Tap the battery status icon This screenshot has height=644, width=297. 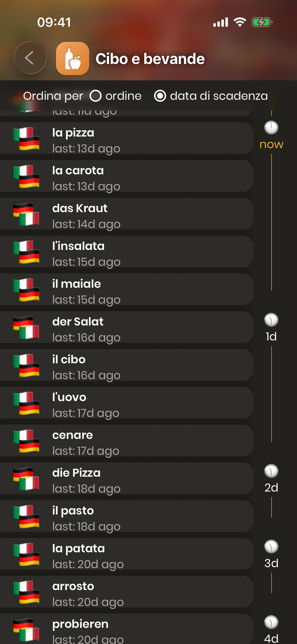click(262, 22)
